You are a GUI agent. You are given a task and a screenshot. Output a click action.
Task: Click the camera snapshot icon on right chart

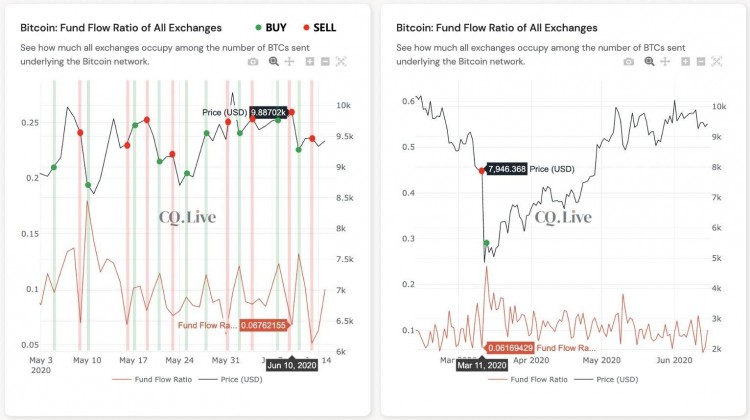[x=629, y=61]
